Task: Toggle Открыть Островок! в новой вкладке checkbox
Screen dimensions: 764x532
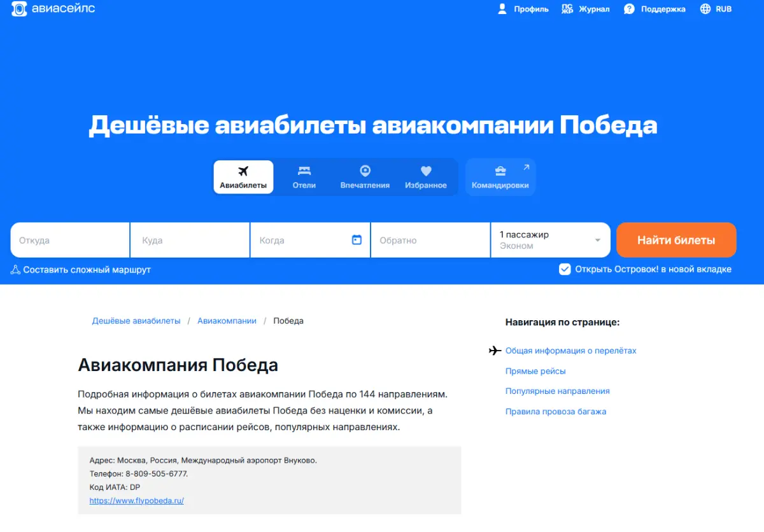Action: pos(565,269)
